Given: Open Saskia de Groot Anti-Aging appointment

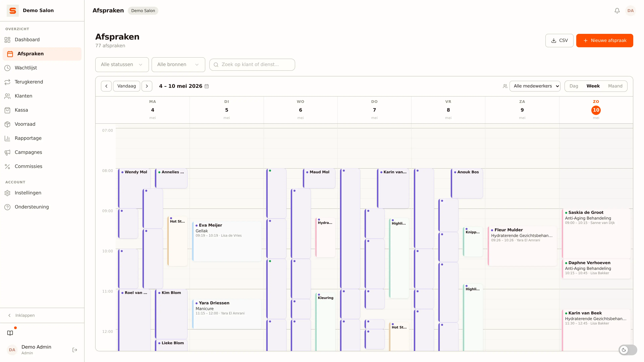Looking at the screenshot, I should pos(596,234).
